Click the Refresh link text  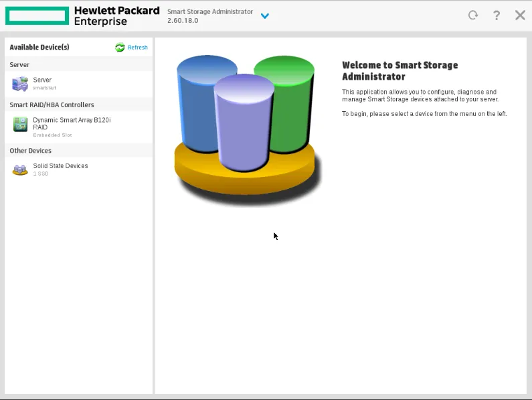[137, 48]
